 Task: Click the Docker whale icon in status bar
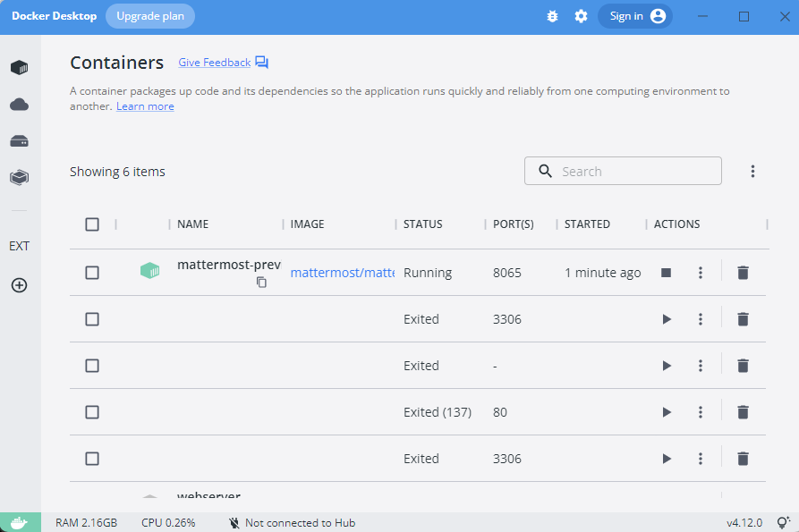21,522
